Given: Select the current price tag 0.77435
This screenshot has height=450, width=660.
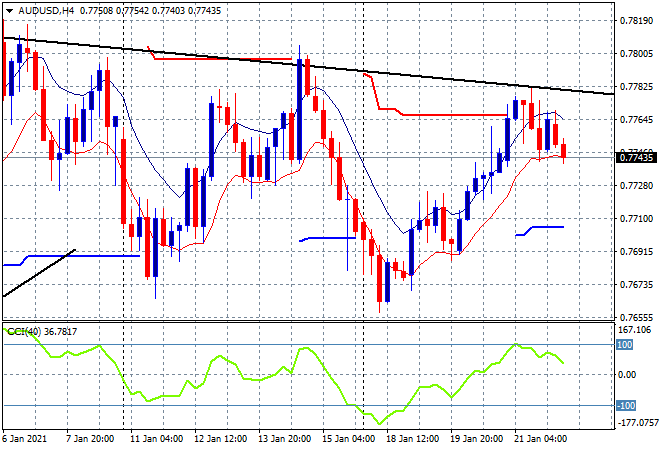Looking at the screenshot, I should (636, 158).
